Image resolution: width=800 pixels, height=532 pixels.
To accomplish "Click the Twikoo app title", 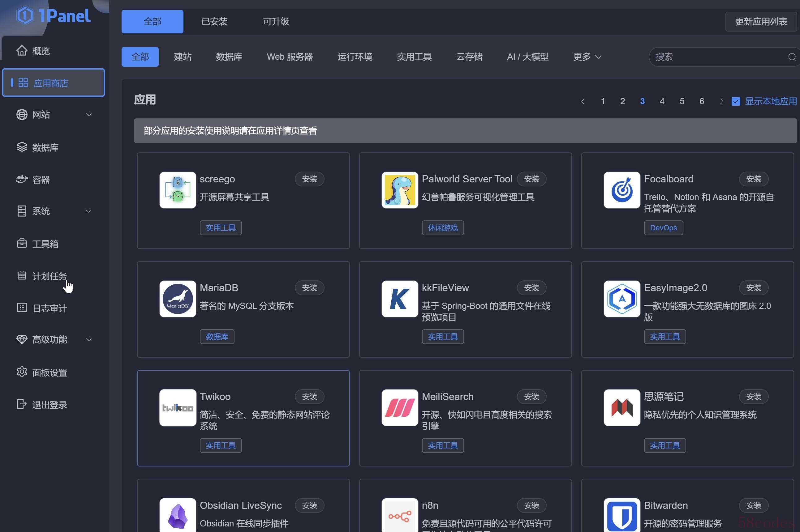I will coord(215,396).
